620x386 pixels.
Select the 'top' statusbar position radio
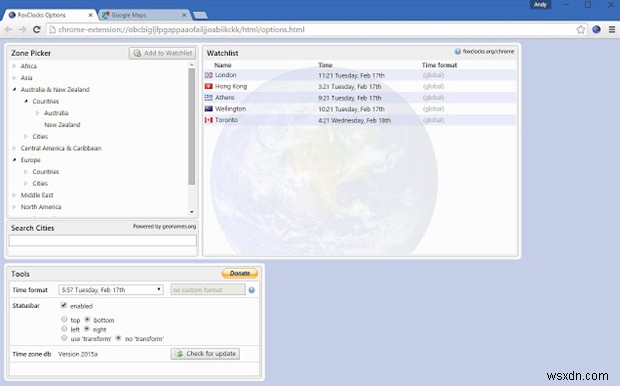(x=64, y=319)
